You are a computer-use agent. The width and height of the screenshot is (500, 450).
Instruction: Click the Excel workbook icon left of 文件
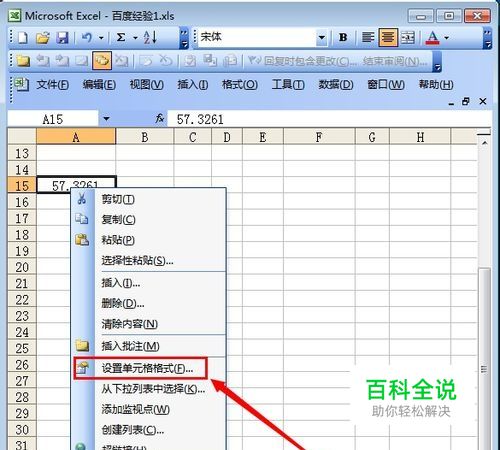(21, 84)
